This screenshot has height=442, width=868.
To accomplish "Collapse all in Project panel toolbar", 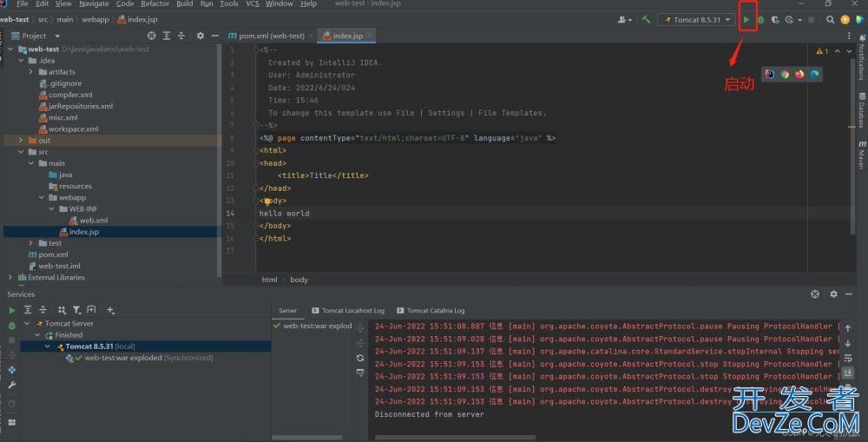I will click(181, 36).
